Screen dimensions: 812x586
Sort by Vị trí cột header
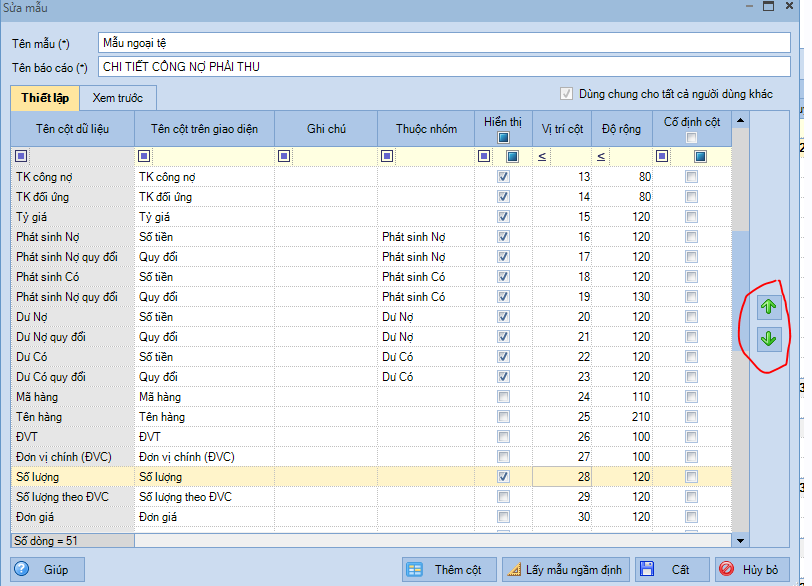(562, 129)
